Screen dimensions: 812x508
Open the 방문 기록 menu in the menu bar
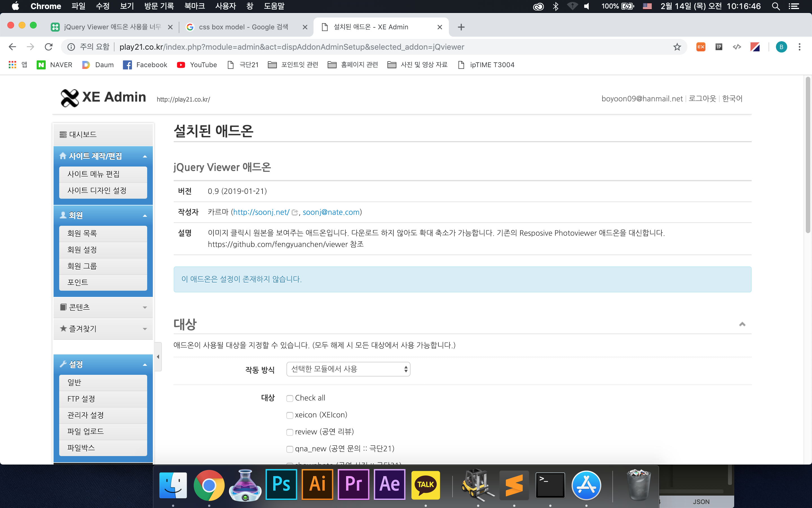click(159, 6)
